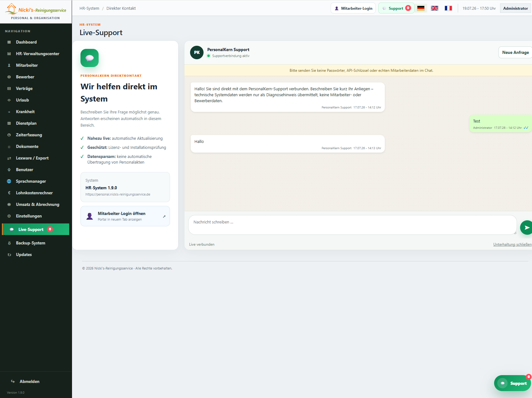Open the Live-Support menu item
Viewport: 532px width, 398px height.
35,229
